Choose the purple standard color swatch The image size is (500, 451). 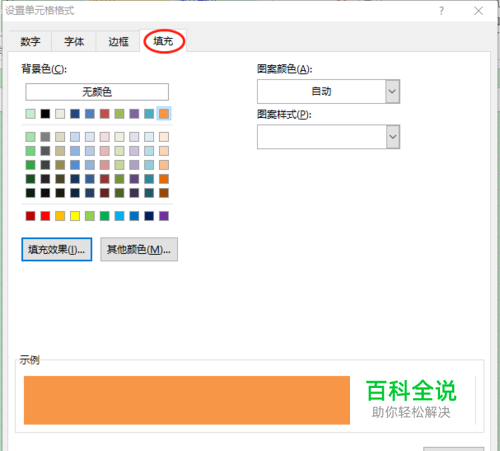pos(164,216)
